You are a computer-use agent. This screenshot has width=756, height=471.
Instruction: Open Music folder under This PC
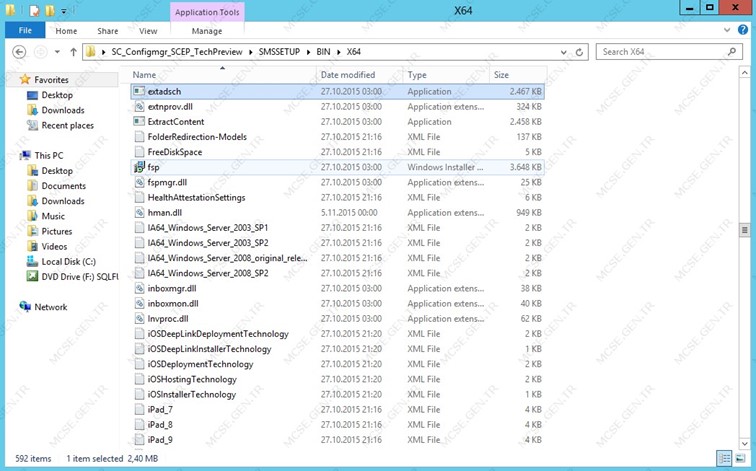point(53,216)
